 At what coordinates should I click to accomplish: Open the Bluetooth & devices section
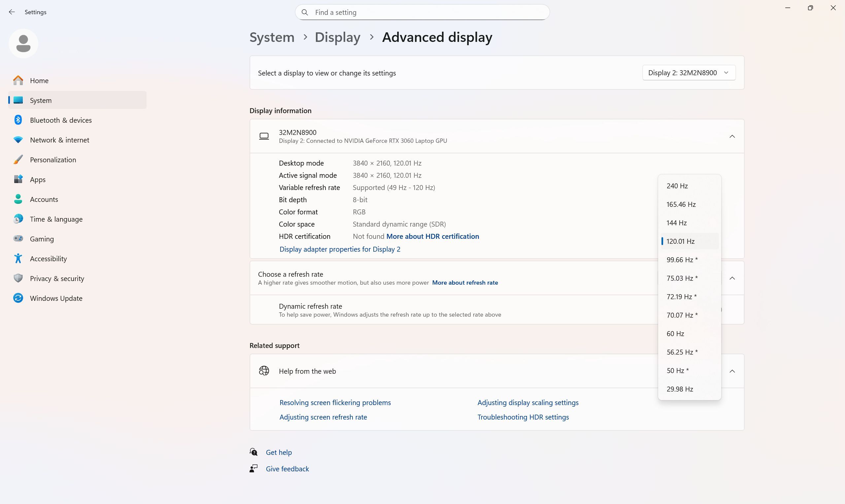(x=60, y=120)
